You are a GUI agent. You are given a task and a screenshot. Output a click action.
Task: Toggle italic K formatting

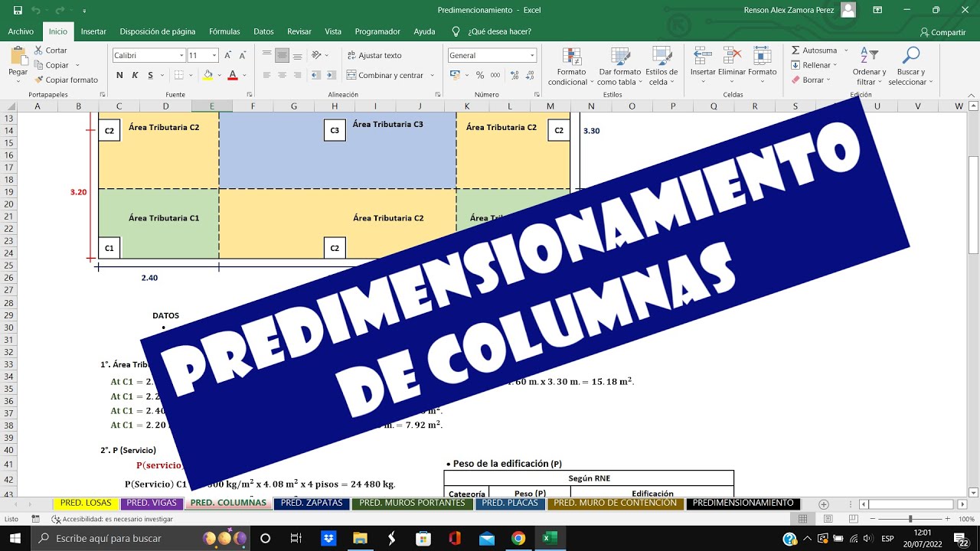pos(135,75)
